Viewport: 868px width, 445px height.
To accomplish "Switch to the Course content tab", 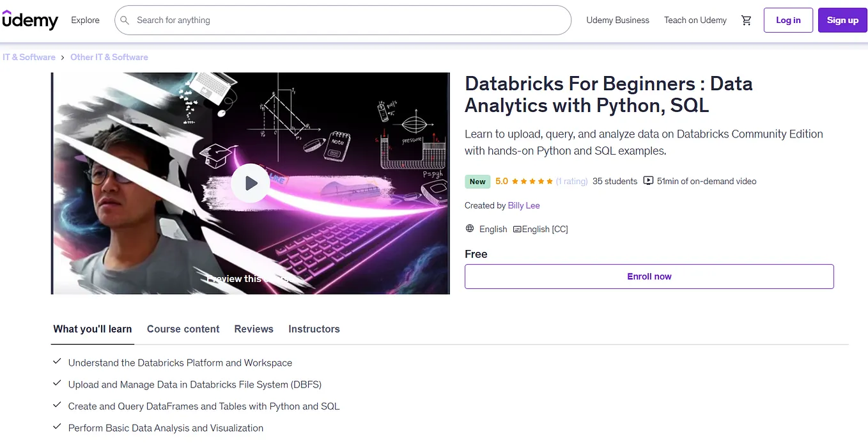I will click(x=183, y=329).
